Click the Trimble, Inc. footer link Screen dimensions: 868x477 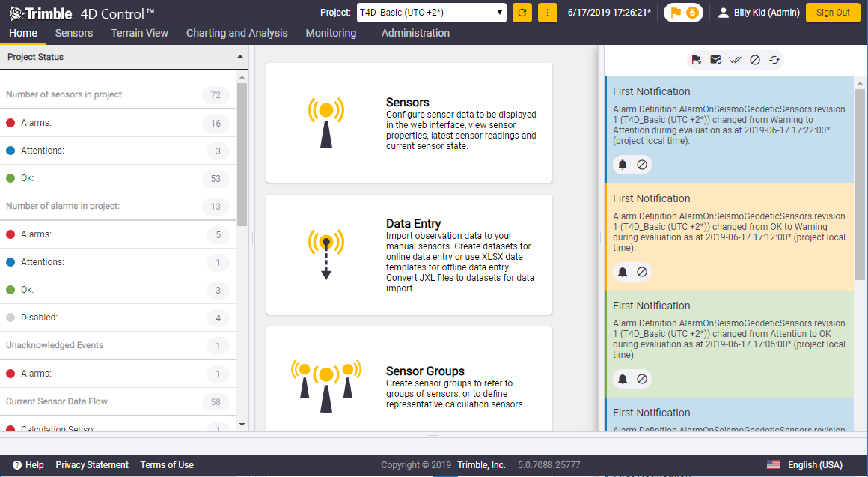[481, 465]
